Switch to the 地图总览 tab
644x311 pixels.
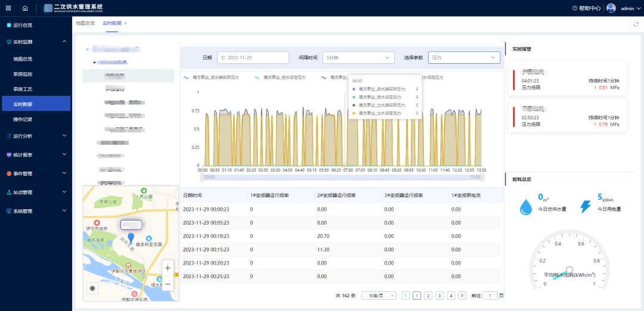(x=85, y=23)
